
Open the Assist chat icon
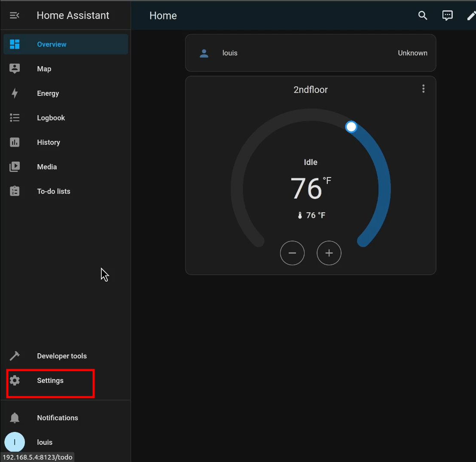pyautogui.click(x=447, y=15)
